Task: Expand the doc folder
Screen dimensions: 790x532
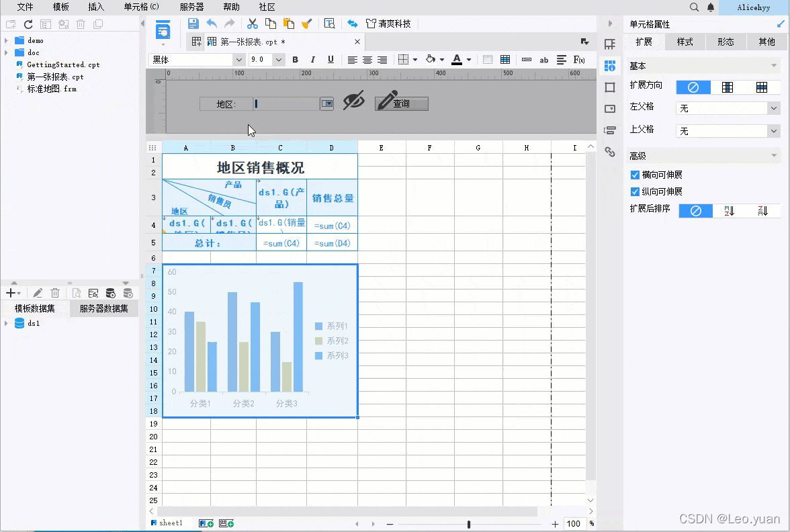Action: 6,52
